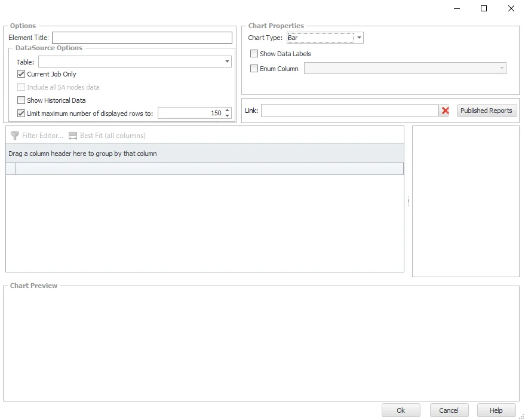Apply Best Fit (all columns)

(x=107, y=136)
